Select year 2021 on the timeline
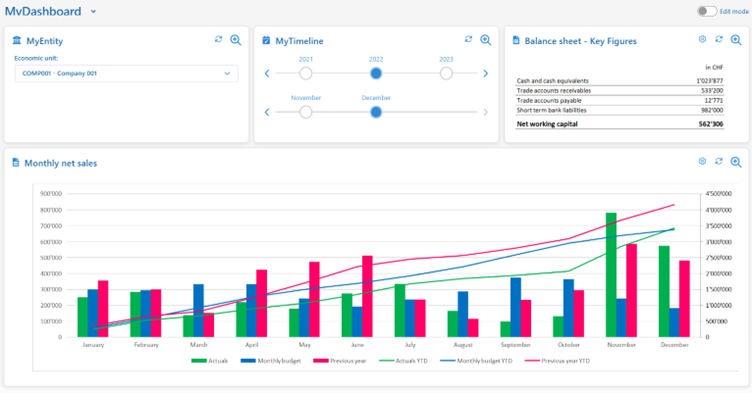The image size is (752, 393). click(306, 73)
